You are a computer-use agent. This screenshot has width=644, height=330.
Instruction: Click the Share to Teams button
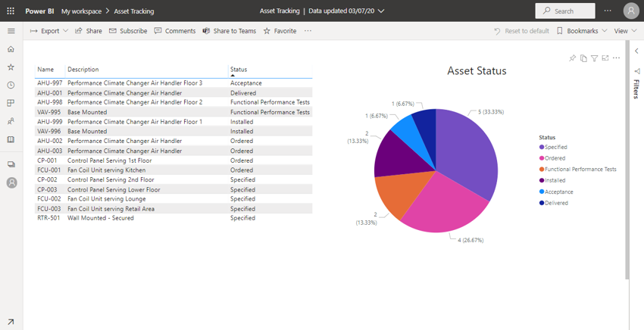coord(229,31)
